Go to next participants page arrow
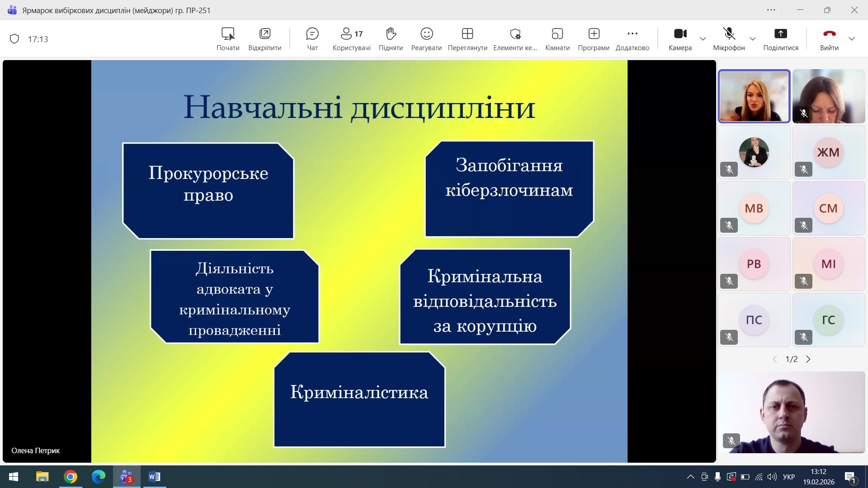868x488 pixels. pyautogui.click(x=808, y=359)
